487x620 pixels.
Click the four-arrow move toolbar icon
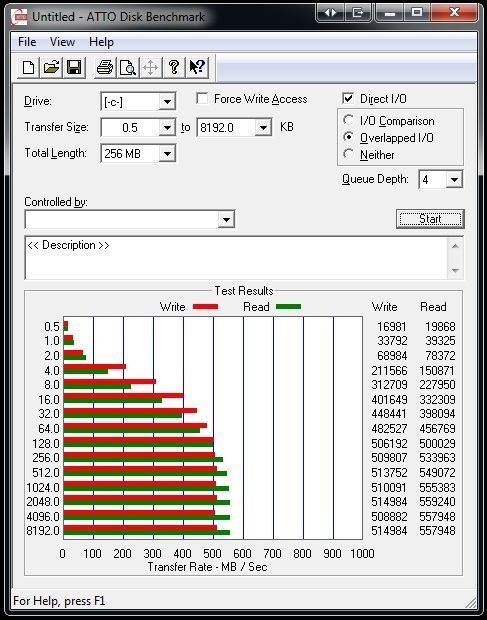point(151,67)
